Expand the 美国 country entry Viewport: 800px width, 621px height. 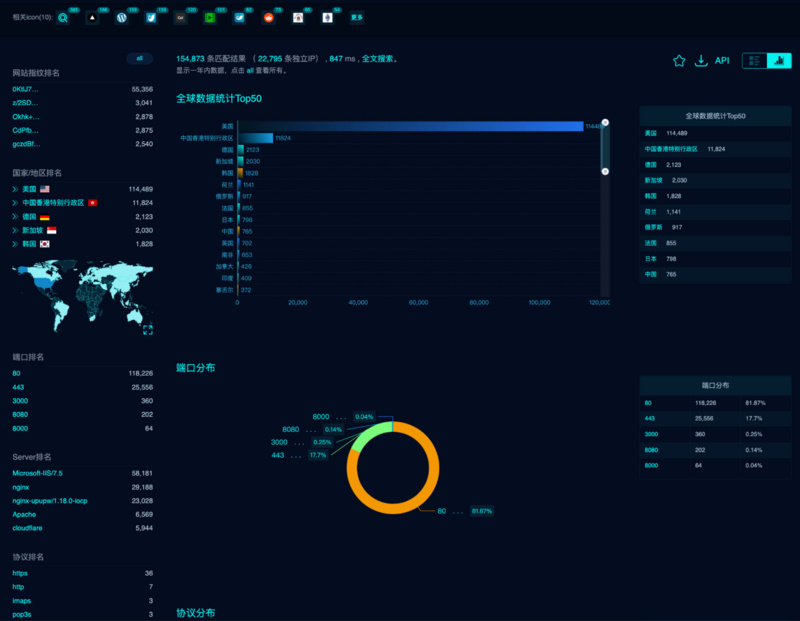(x=16, y=189)
